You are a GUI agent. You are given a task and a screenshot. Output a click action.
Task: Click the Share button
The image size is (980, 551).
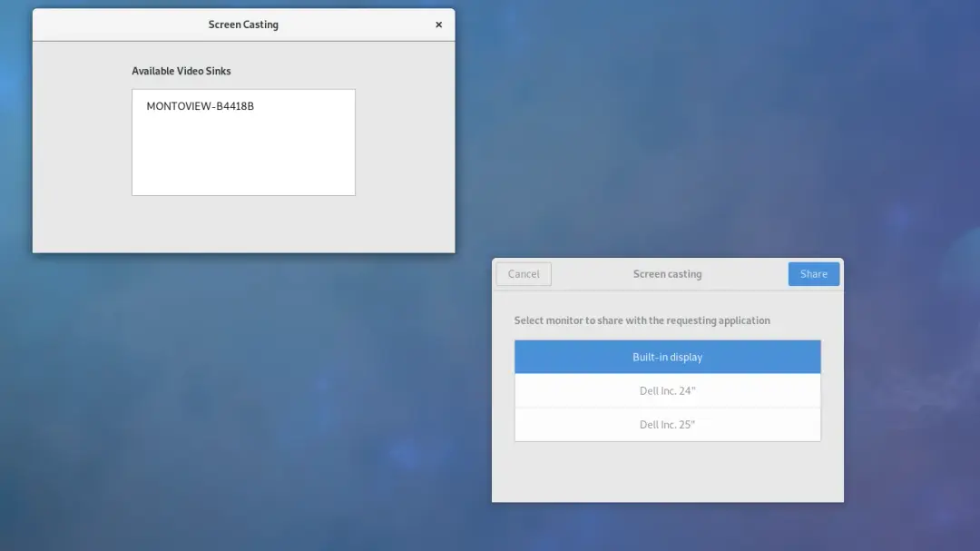click(x=812, y=273)
